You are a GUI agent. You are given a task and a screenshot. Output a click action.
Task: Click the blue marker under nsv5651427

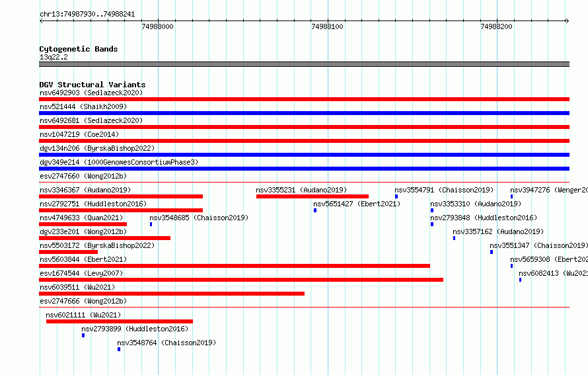coord(315,210)
